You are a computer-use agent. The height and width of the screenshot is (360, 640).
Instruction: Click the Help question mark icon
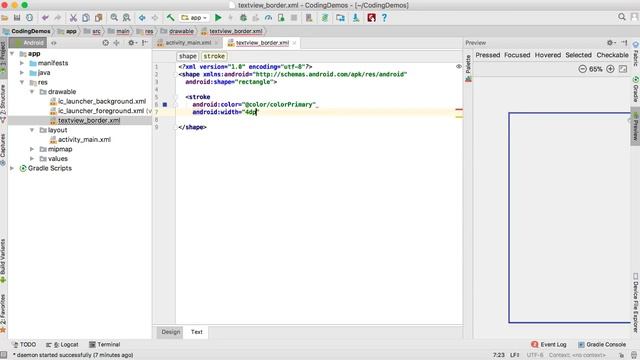(384, 18)
